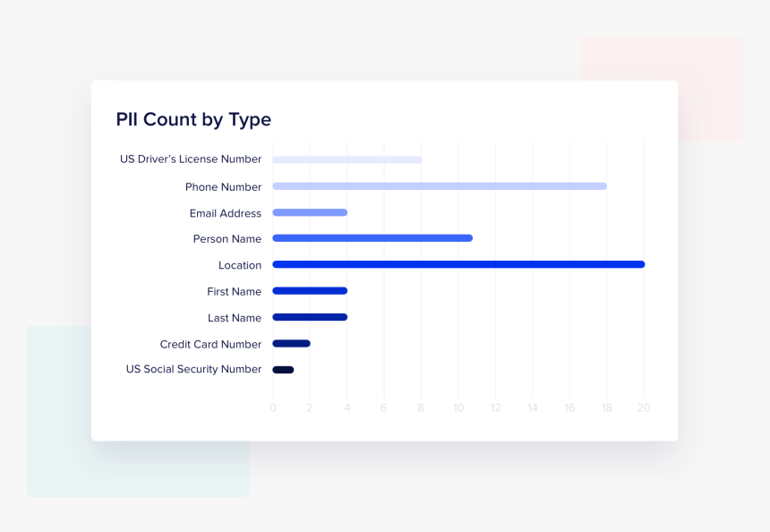Click the "20" axis tick label
Image resolution: width=770 pixels, height=532 pixels.
click(644, 408)
